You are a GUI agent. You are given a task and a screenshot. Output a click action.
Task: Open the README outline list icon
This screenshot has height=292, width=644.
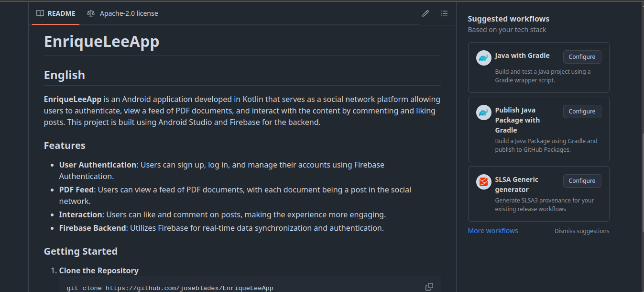(x=444, y=13)
